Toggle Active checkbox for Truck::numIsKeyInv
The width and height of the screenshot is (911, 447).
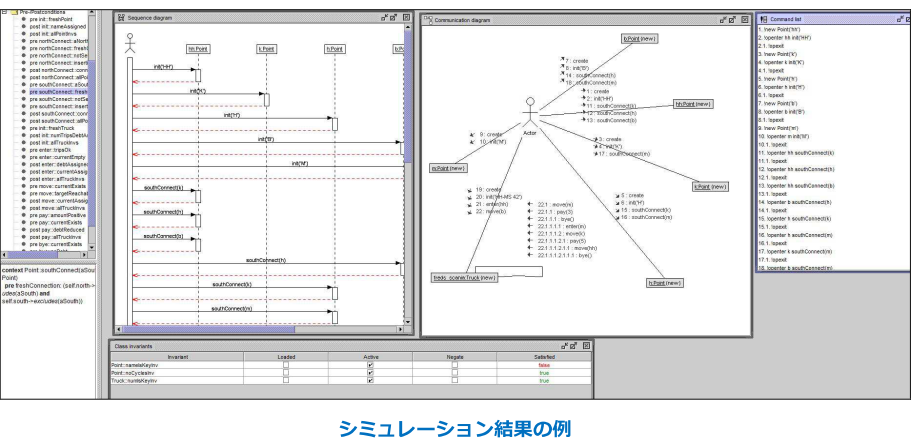point(371,380)
